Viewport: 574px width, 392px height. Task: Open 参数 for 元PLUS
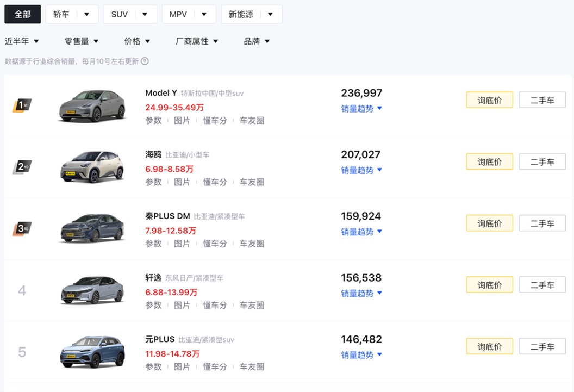[x=153, y=367]
